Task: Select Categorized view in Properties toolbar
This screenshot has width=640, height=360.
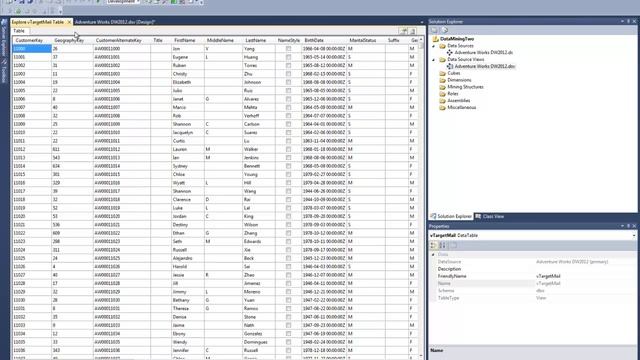Action: click(434, 245)
